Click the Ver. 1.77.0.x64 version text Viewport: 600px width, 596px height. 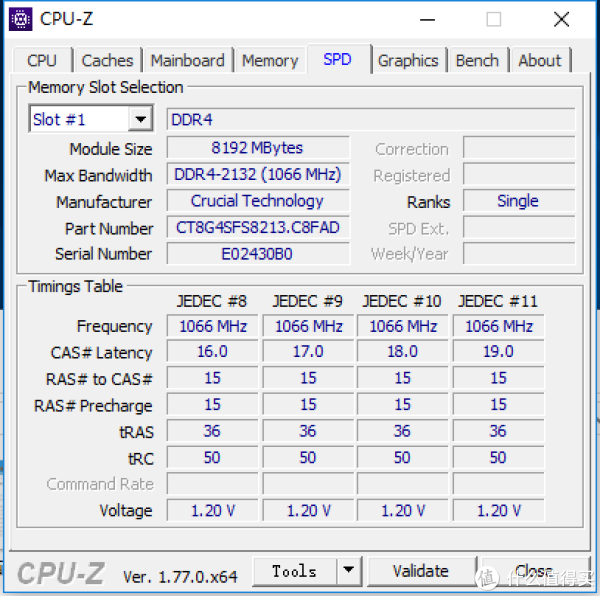click(180, 576)
